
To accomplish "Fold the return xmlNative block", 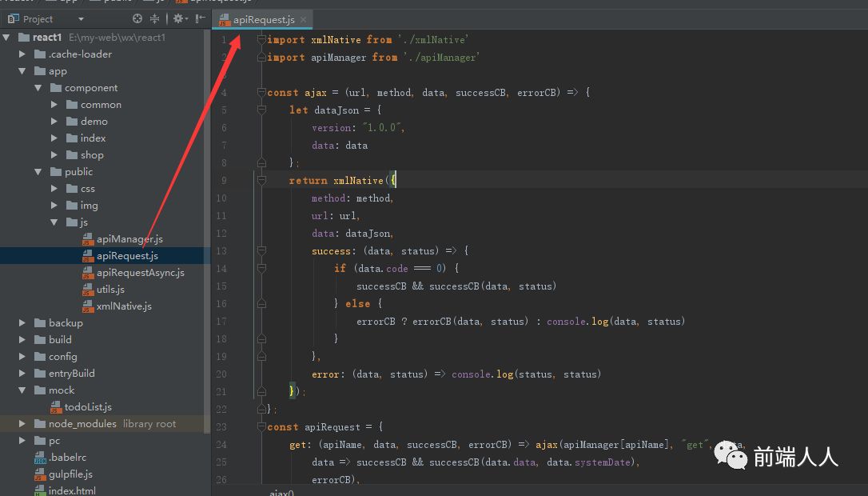I will 261,180.
